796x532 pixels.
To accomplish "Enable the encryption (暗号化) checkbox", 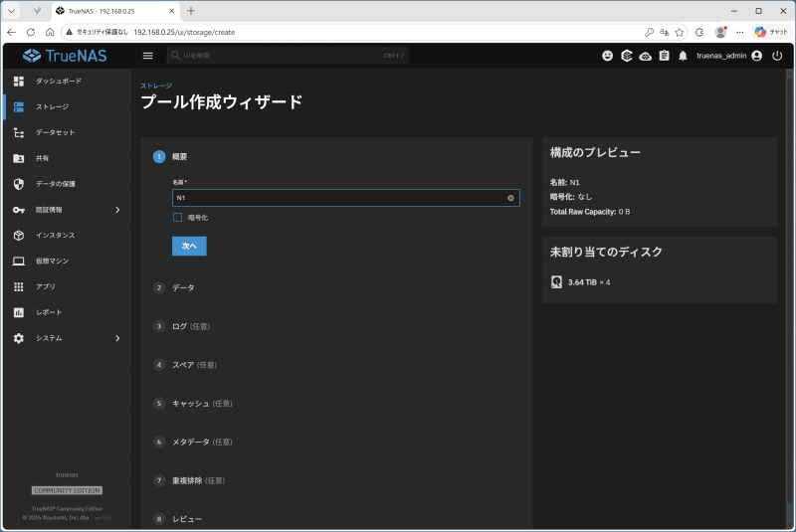I will click(177, 217).
